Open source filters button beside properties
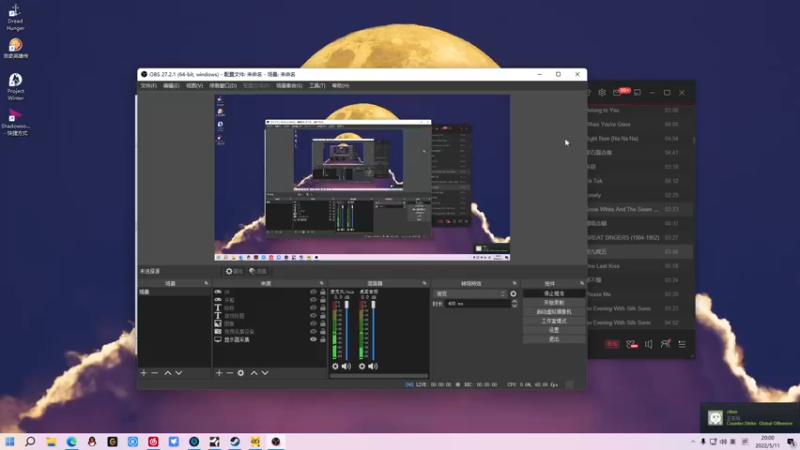800x450 pixels. 258,271
